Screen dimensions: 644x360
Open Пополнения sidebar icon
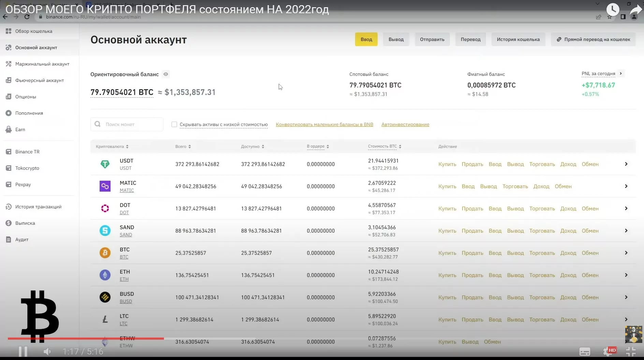click(x=9, y=113)
